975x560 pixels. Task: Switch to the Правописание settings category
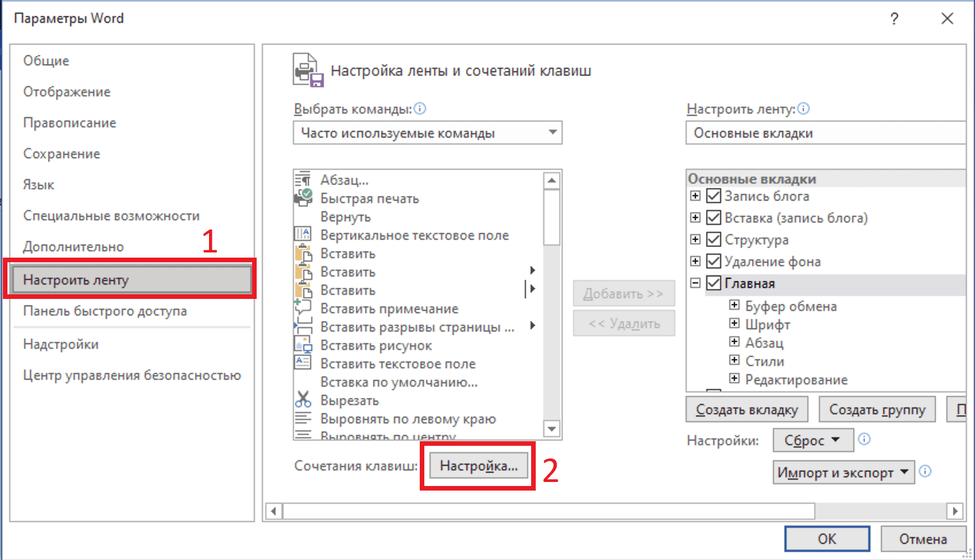tap(69, 123)
